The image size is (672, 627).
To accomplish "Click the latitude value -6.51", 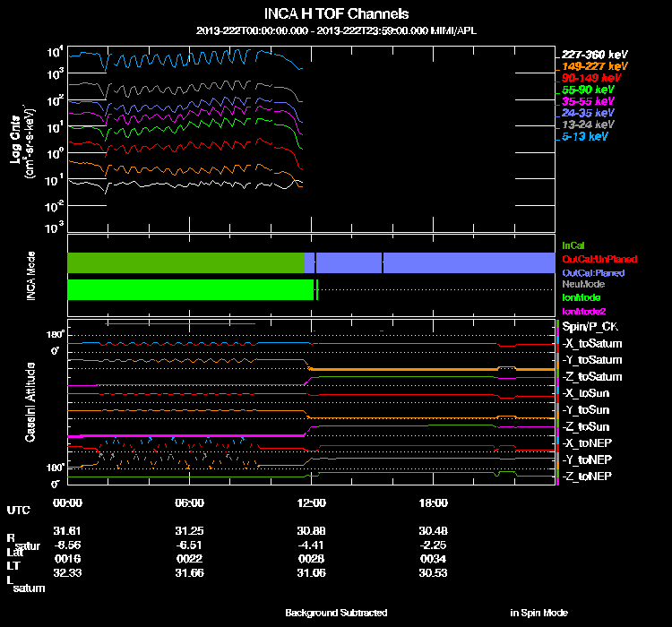I will tap(189, 545).
